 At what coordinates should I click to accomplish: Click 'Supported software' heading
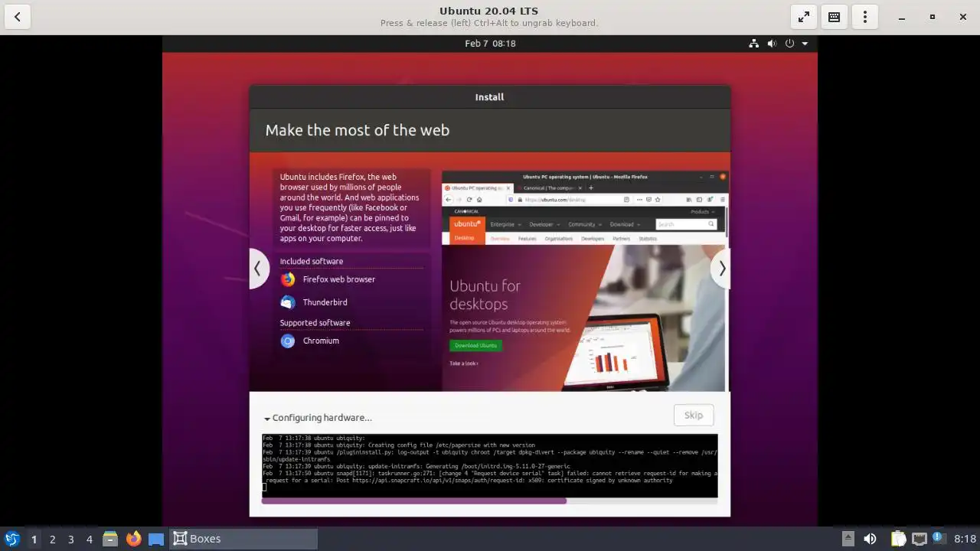[x=315, y=323]
